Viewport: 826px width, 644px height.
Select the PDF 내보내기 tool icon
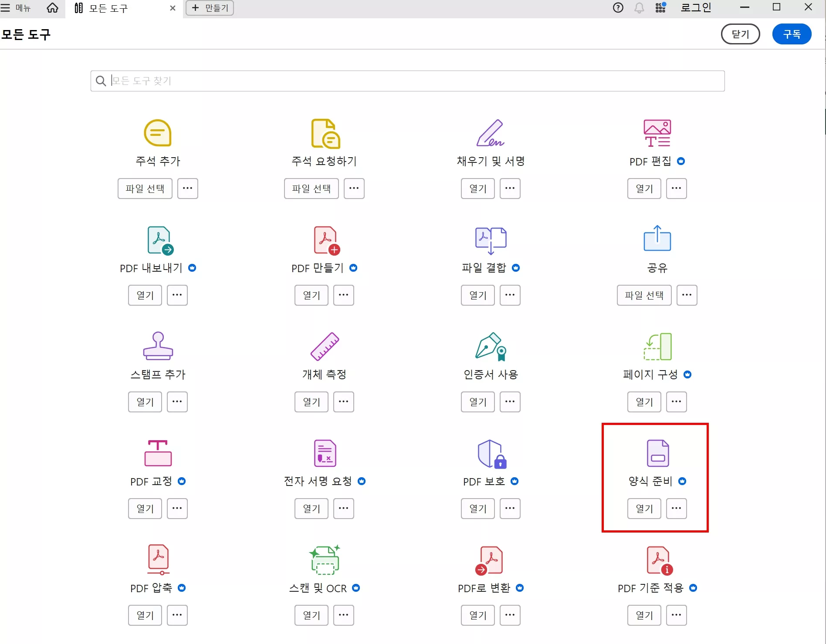pyautogui.click(x=158, y=240)
